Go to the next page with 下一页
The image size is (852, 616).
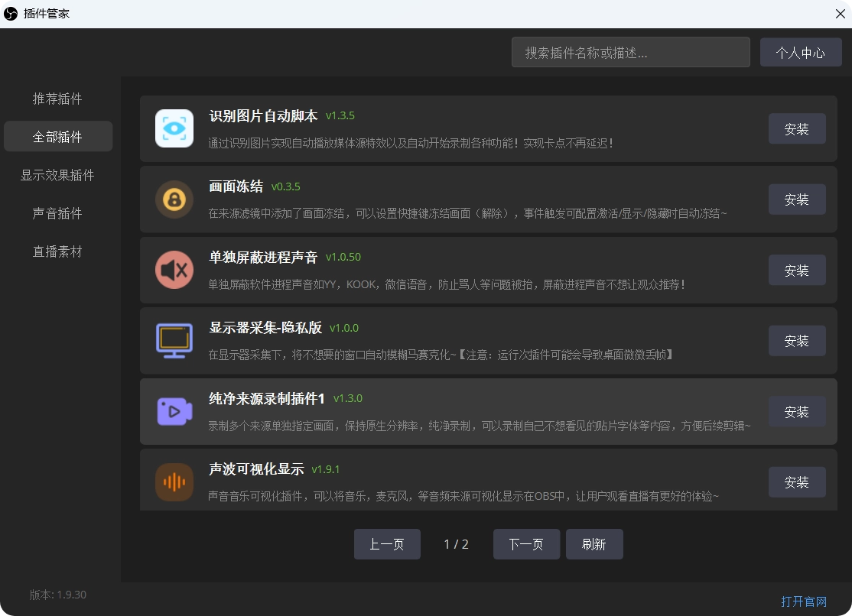tap(526, 543)
